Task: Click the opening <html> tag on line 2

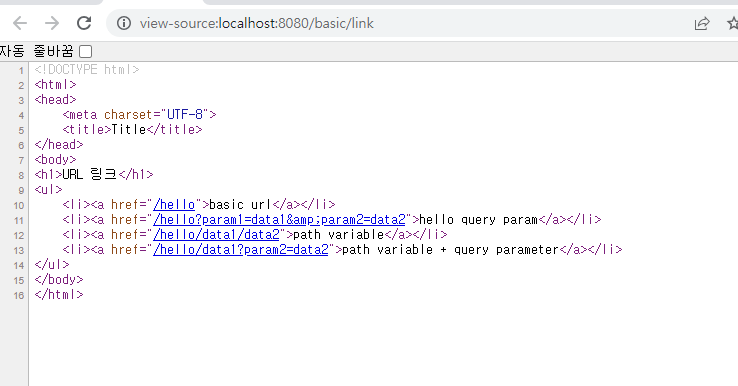Action: 55,85
